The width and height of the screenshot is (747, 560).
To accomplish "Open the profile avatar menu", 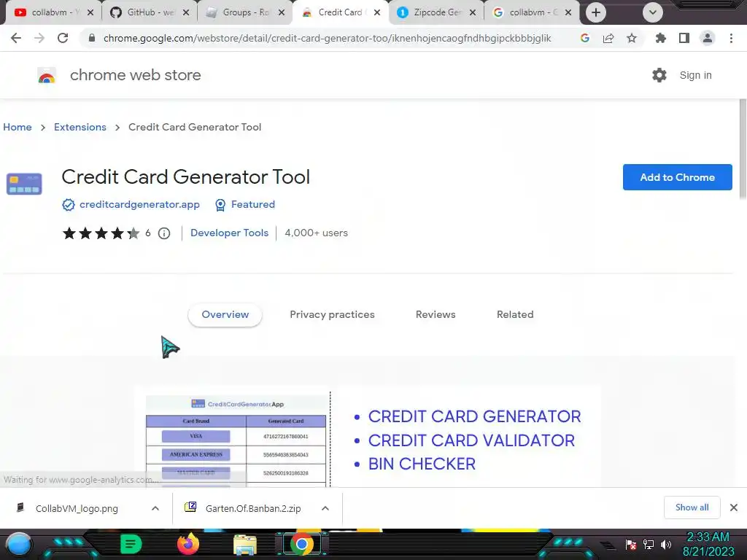I will (x=708, y=38).
